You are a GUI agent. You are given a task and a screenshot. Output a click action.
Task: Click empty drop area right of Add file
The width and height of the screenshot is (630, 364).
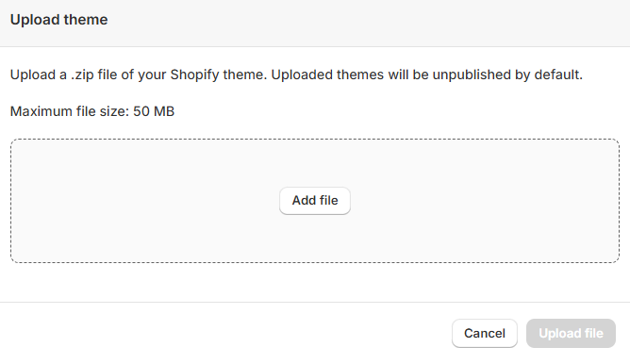point(482,201)
